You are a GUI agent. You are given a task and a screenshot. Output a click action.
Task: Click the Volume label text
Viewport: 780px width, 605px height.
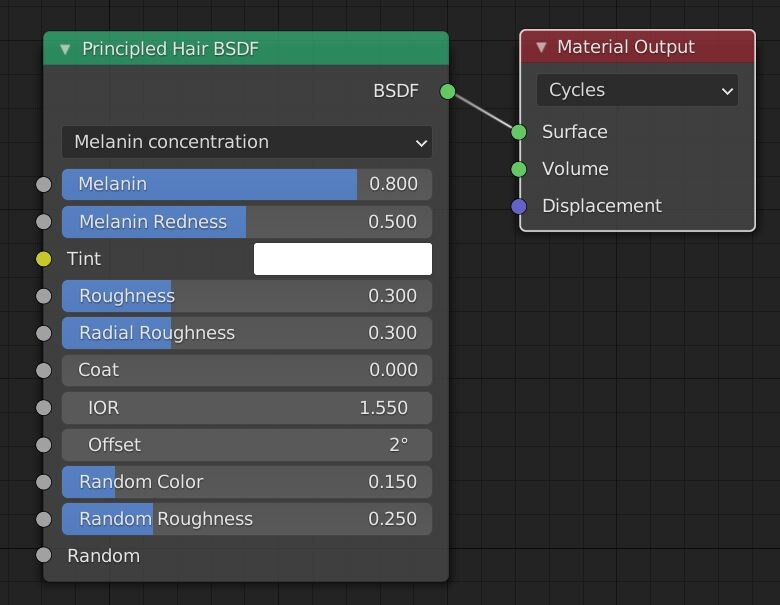pyautogui.click(x=576, y=169)
